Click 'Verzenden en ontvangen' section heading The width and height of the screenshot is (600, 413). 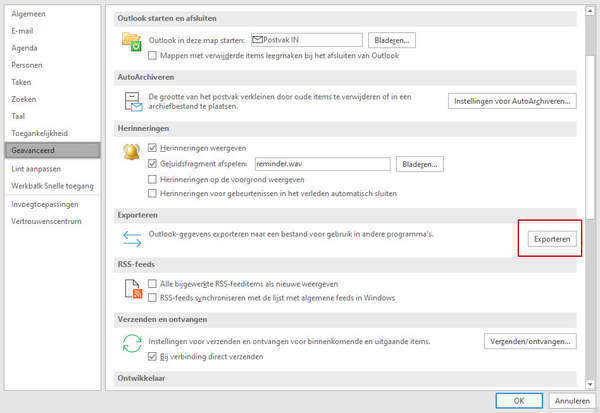[x=162, y=319]
